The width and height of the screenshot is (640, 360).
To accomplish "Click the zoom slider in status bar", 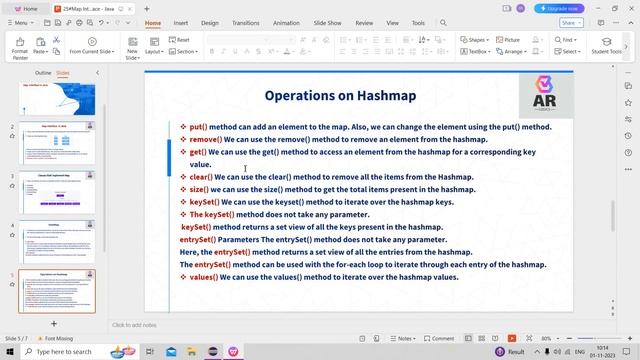I will pos(599,338).
